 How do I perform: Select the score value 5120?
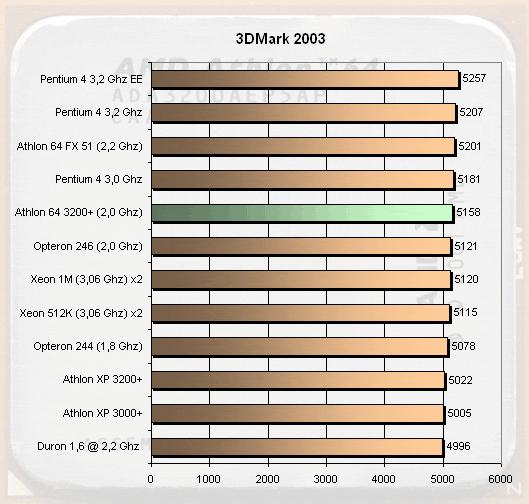(x=466, y=280)
